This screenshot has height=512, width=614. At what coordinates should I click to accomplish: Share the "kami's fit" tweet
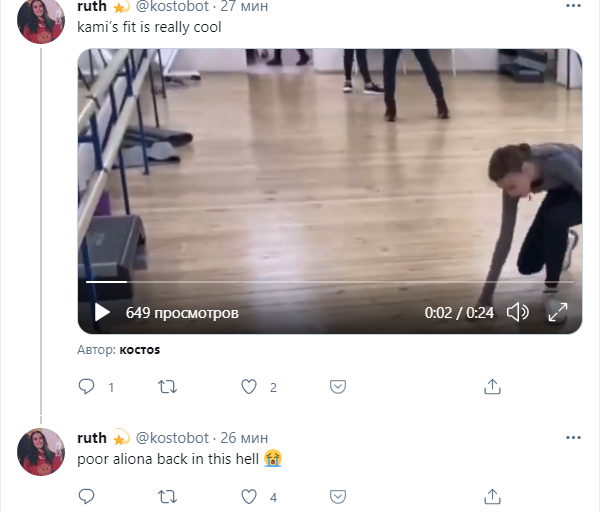coord(492,386)
